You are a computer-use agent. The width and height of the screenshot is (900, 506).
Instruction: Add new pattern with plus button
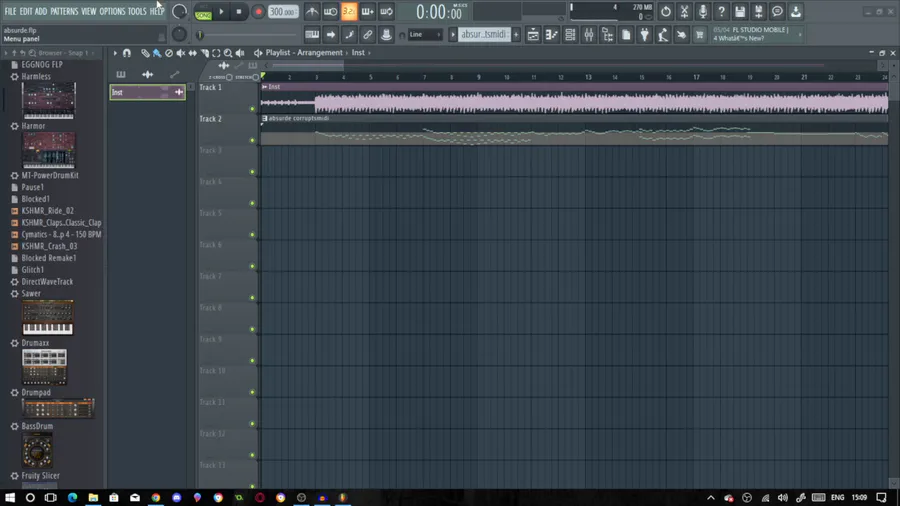516,34
